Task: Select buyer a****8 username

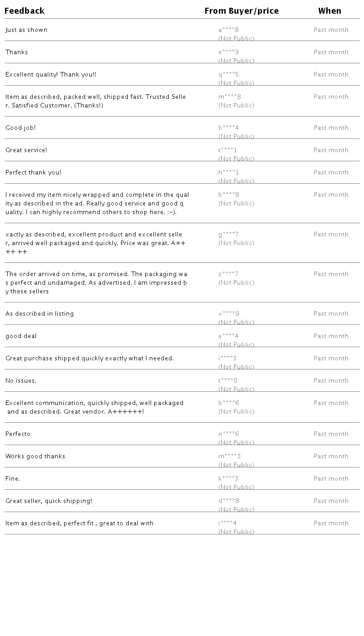Action: click(228, 30)
